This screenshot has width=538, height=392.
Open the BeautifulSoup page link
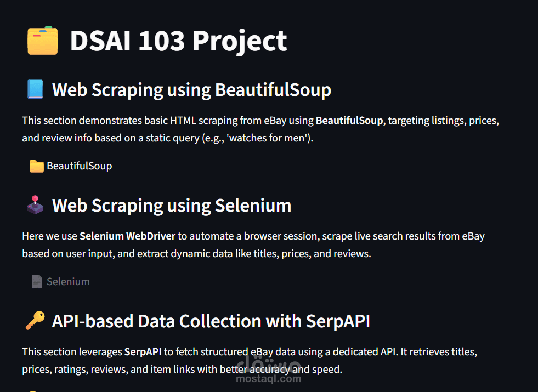(x=79, y=166)
